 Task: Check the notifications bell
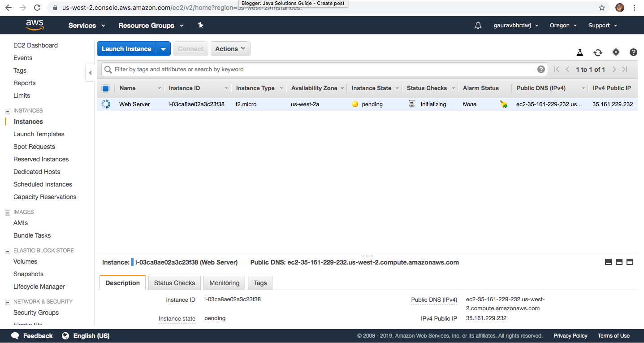478,25
